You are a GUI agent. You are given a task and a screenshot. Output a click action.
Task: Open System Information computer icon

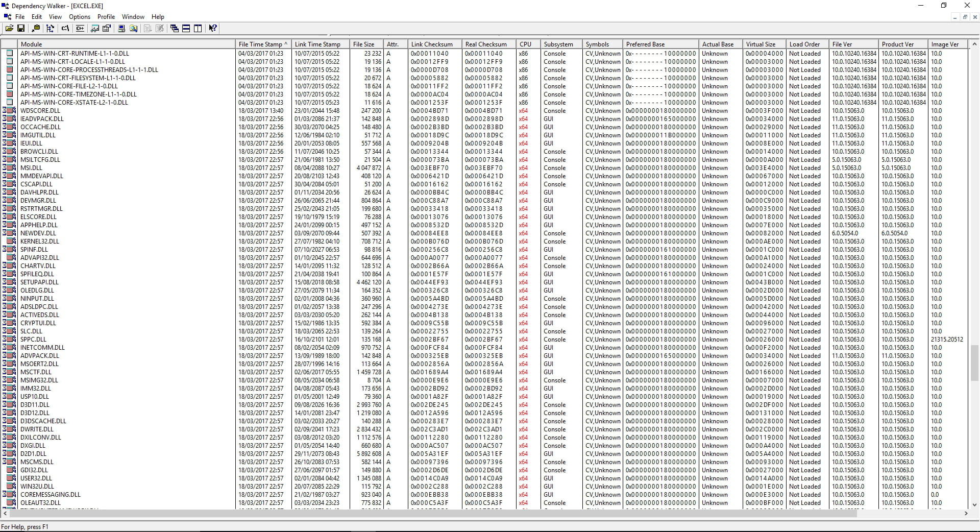tap(121, 29)
